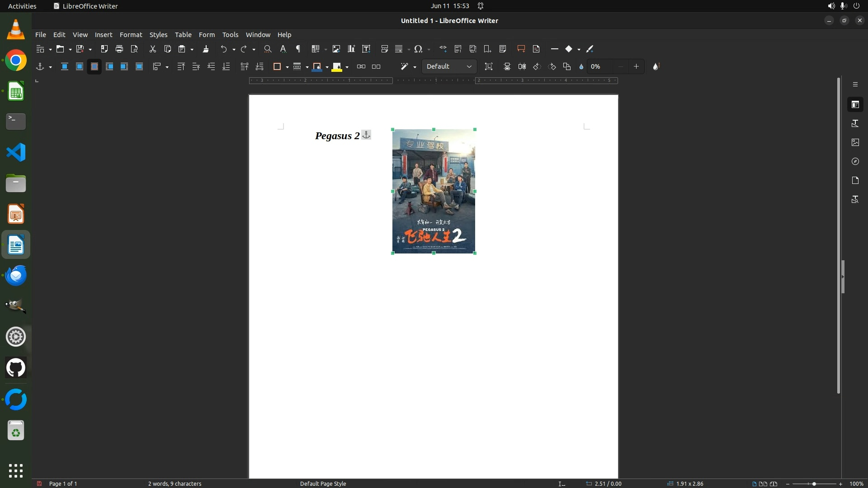Expand the Default image mode combo box

[469, 67]
